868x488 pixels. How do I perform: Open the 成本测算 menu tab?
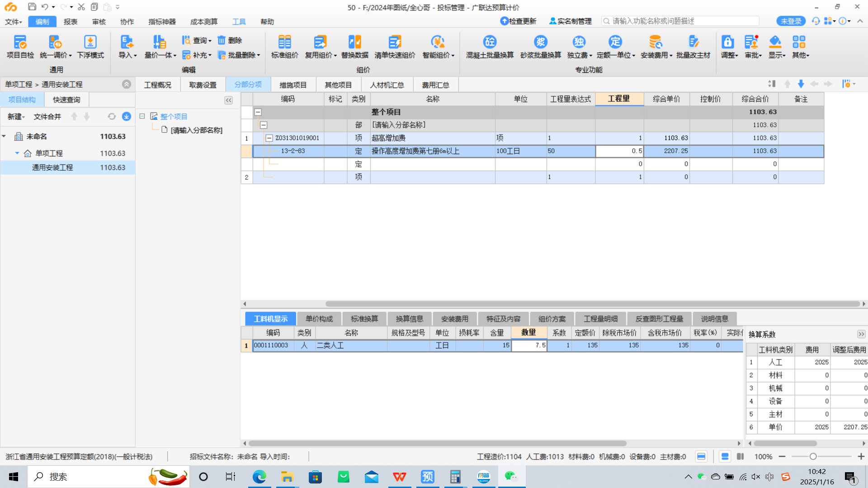(203, 22)
